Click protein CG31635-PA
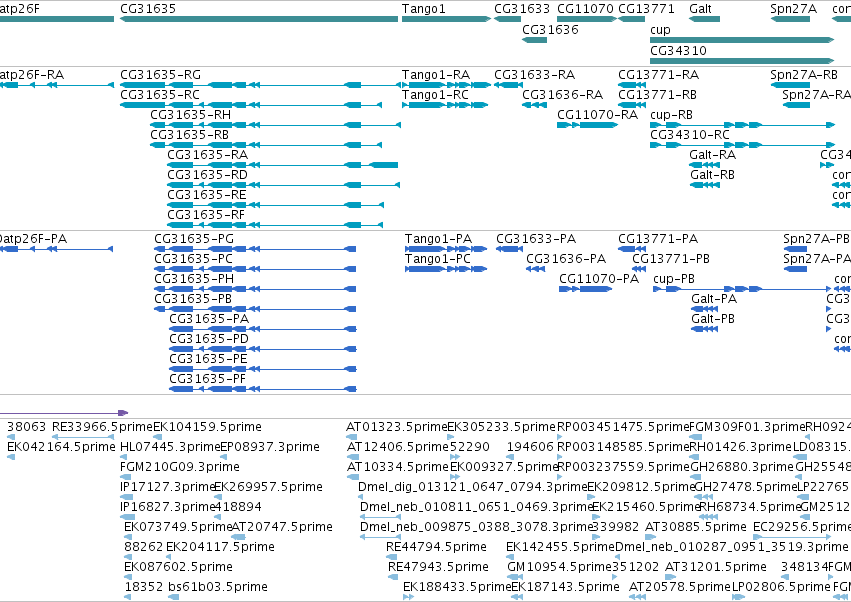This screenshot has height=602, width=851. click(263, 329)
